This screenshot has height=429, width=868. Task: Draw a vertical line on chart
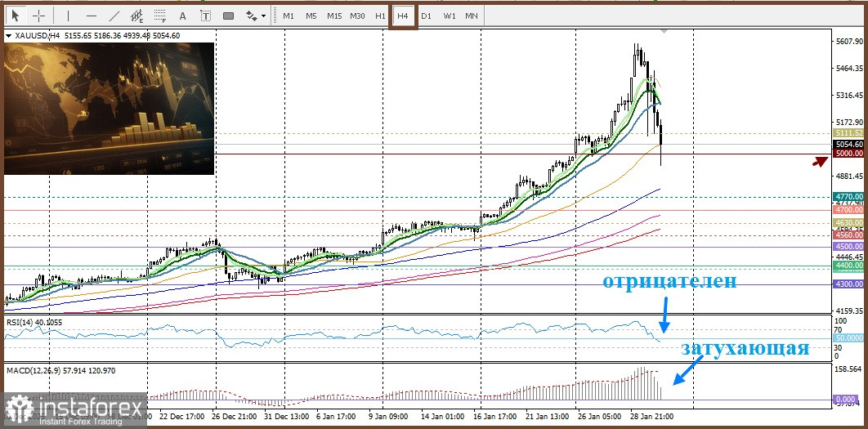tap(68, 16)
